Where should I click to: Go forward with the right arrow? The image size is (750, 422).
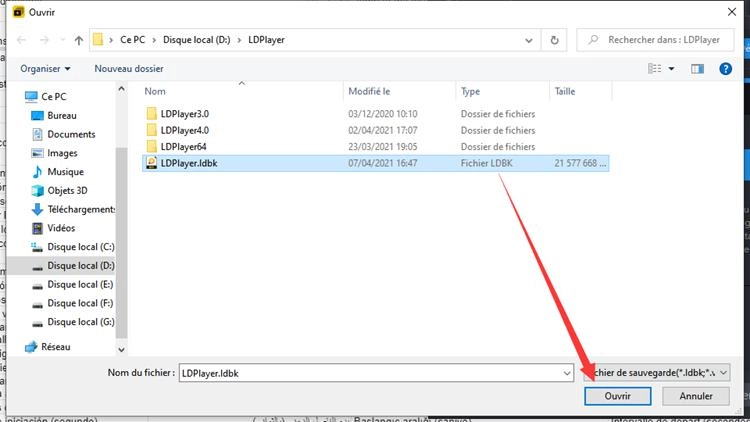click(44, 40)
